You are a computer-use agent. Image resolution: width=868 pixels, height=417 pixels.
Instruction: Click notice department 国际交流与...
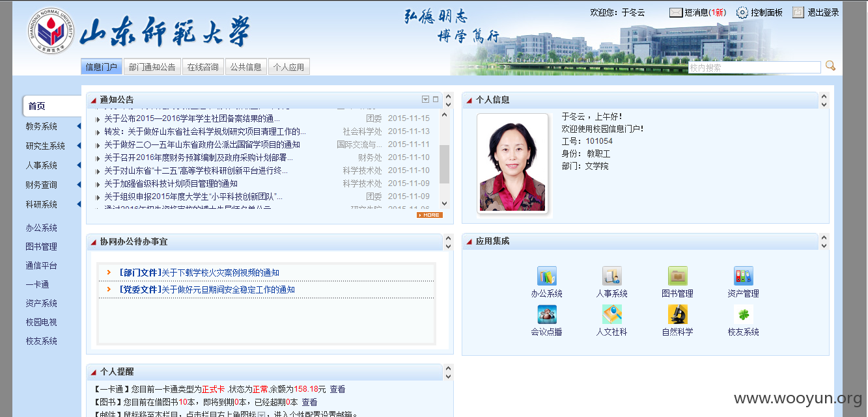point(359,144)
